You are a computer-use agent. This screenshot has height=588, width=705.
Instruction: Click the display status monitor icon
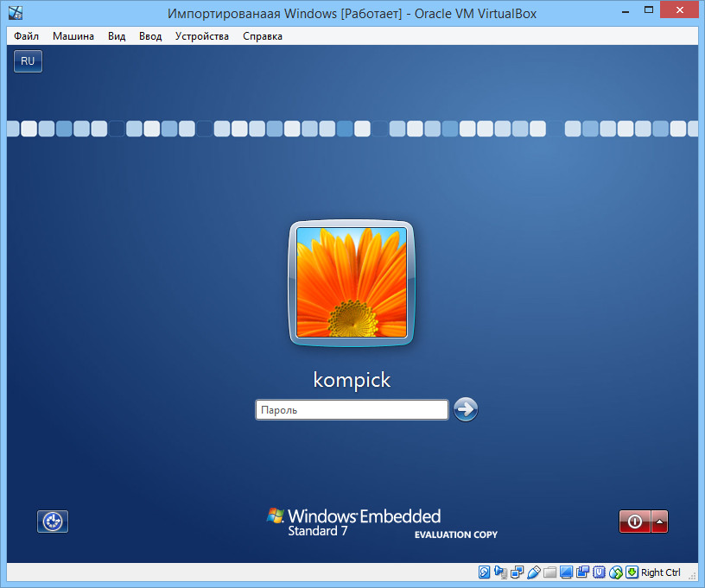(566, 572)
